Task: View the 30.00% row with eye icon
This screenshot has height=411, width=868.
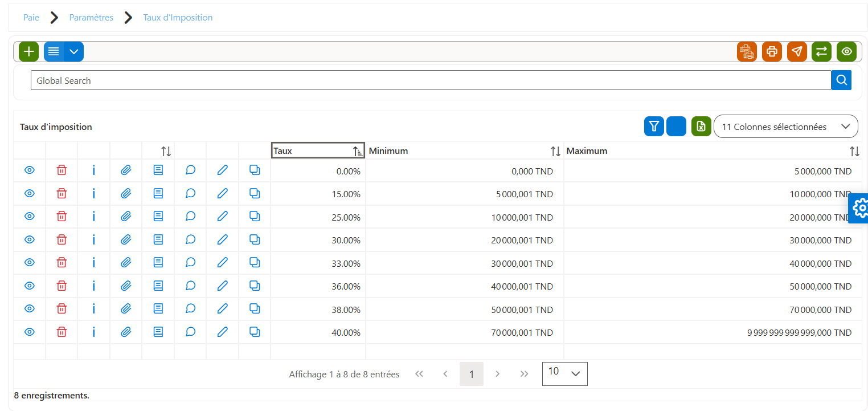Action: pos(30,240)
